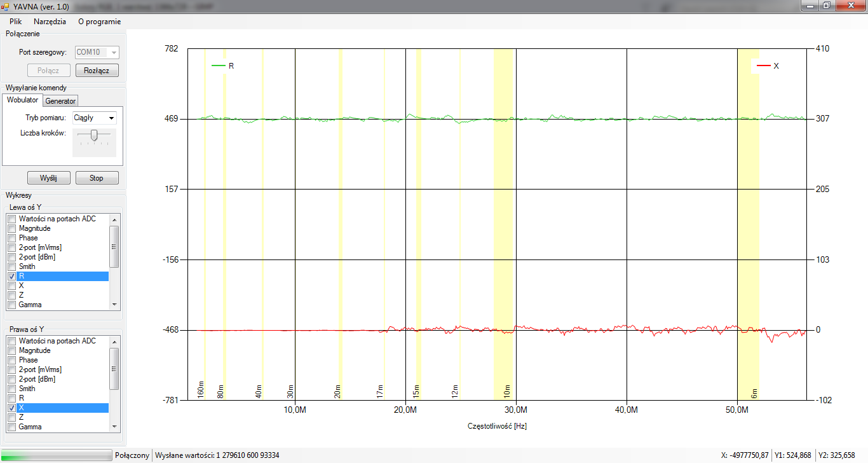Viewport: 868px width, 463px height.
Task: Tick Gamma checkbox under Lewa oś Y
Action: coord(11,305)
